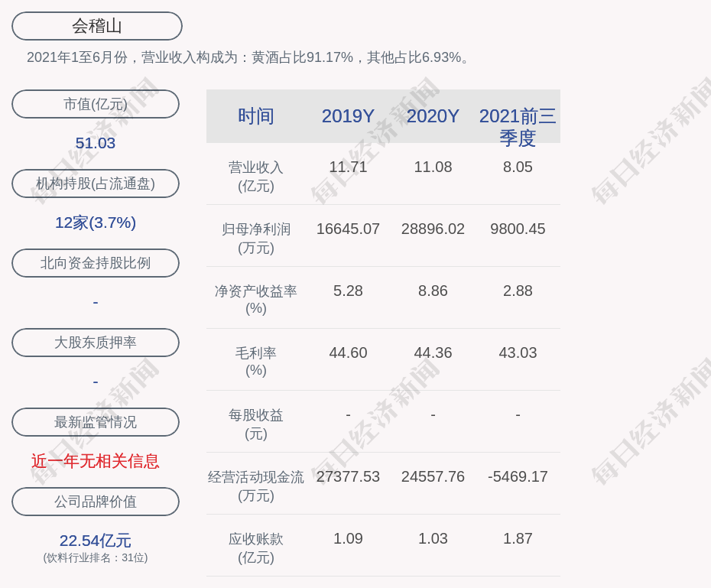Click receivables value 1.03
This screenshot has width=711, height=588.
click(x=433, y=538)
